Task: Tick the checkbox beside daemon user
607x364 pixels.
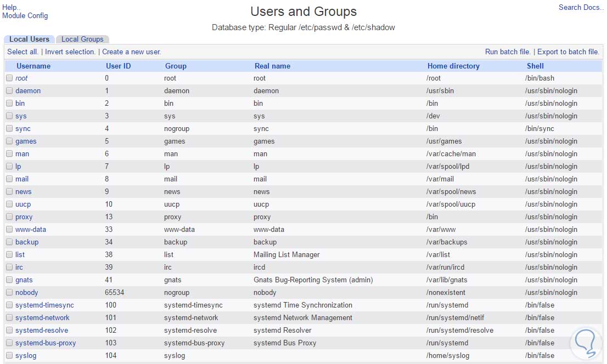Action: pyautogui.click(x=9, y=90)
